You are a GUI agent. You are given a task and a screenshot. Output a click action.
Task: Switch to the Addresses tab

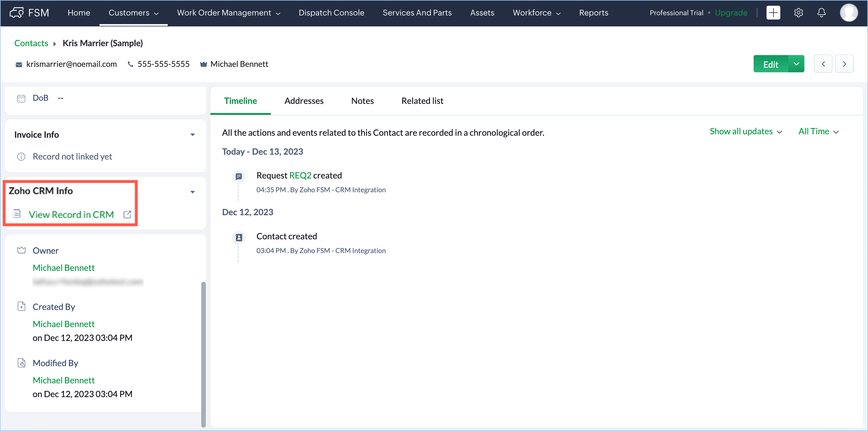304,101
